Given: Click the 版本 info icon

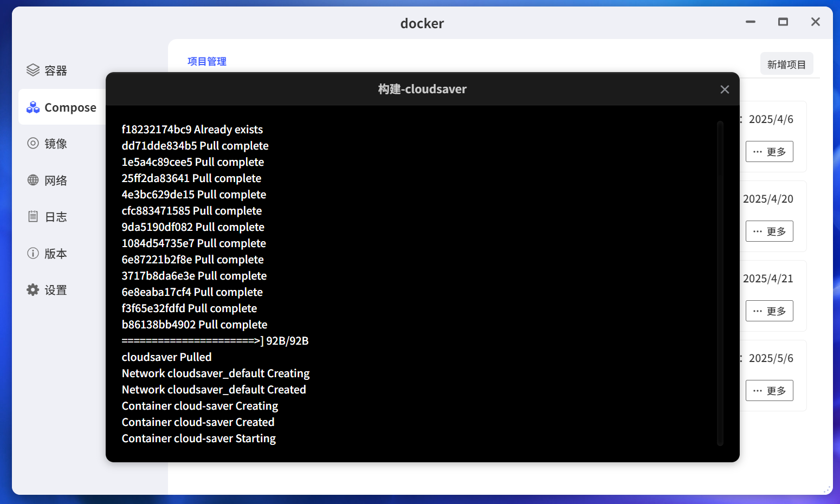Looking at the screenshot, I should pos(33,253).
